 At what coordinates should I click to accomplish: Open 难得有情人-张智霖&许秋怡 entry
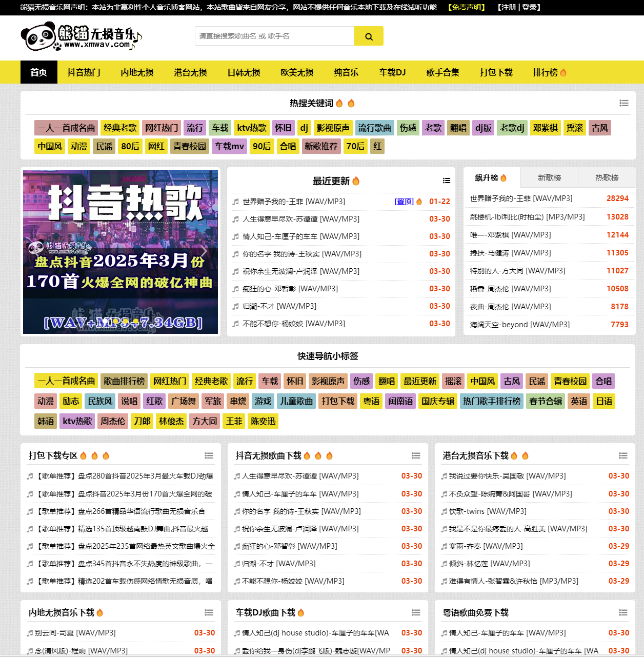pyautogui.click(x=514, y=581)
